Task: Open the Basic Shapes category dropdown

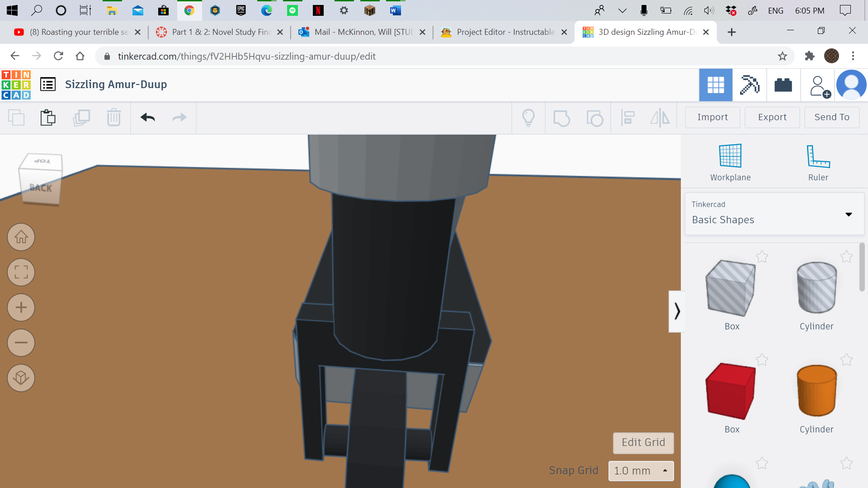Action: coord(774,214)
